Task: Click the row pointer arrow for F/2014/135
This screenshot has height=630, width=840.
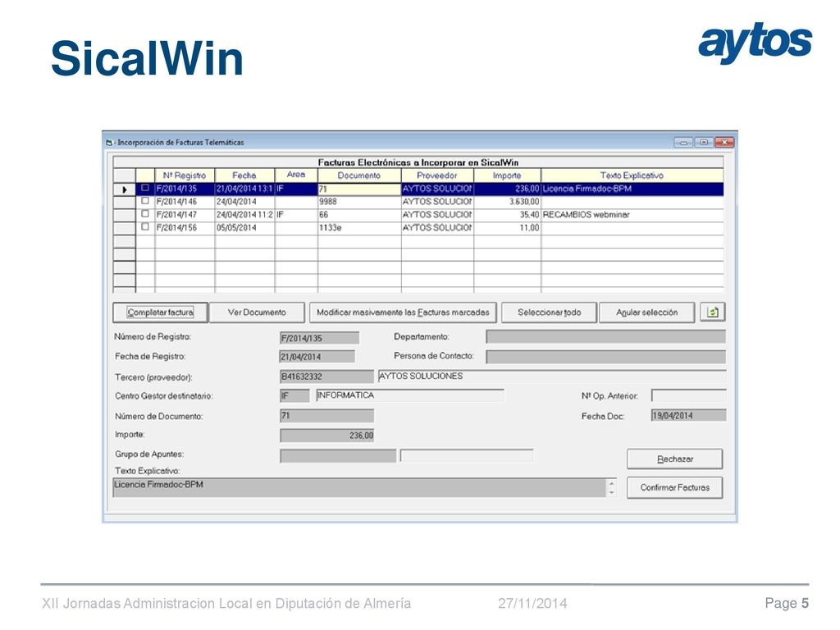Action: (125, 189)
